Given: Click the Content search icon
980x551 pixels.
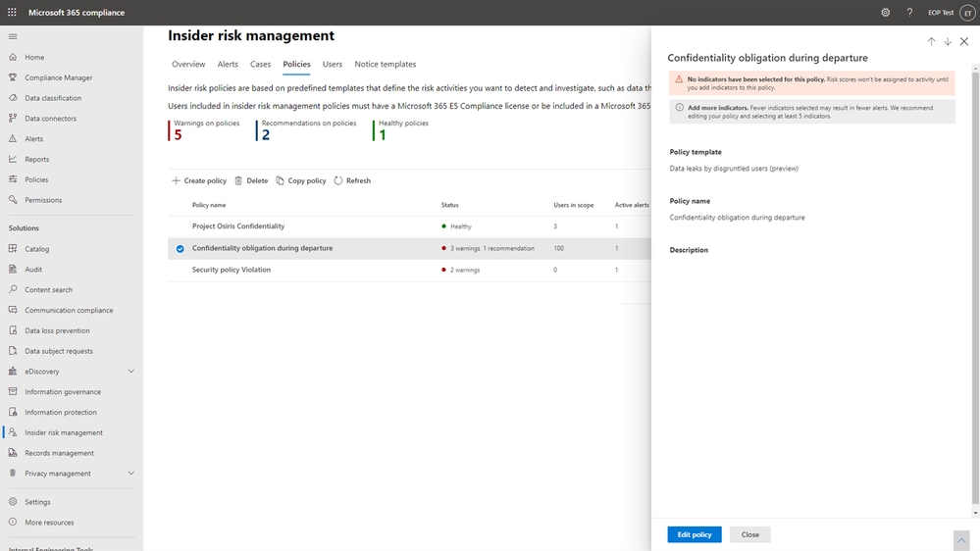Looking at the screenshot, I should point(13,290).
